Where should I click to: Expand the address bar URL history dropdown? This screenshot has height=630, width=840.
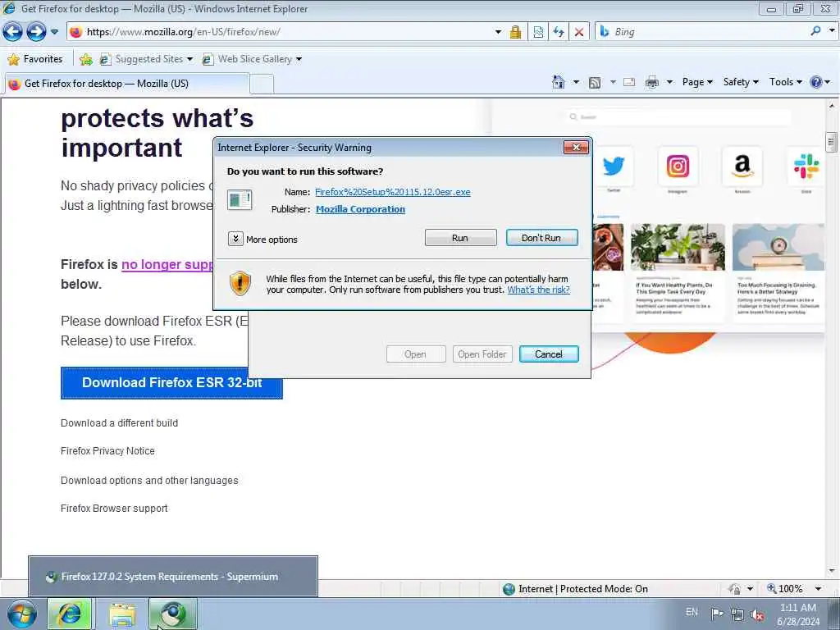click(x=498, y=32)
